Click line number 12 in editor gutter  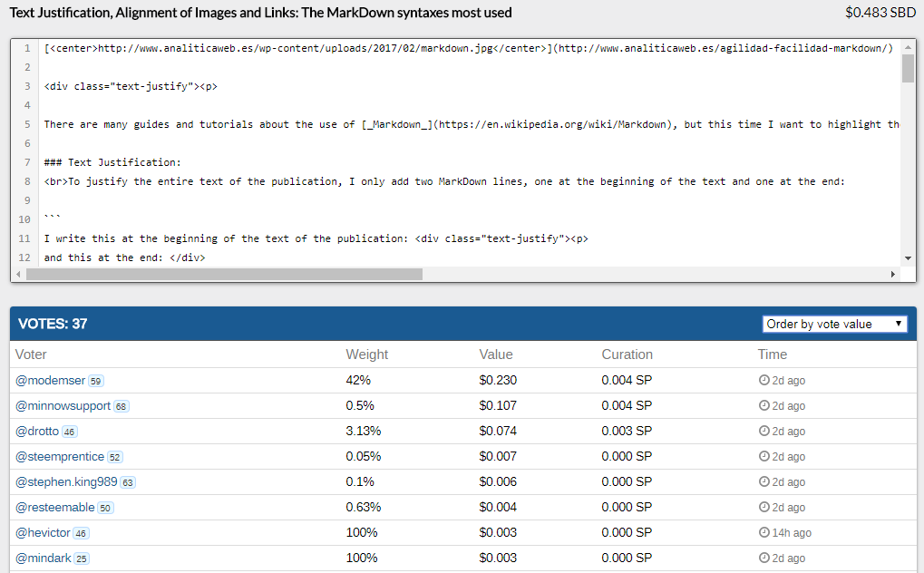[24, 257]
